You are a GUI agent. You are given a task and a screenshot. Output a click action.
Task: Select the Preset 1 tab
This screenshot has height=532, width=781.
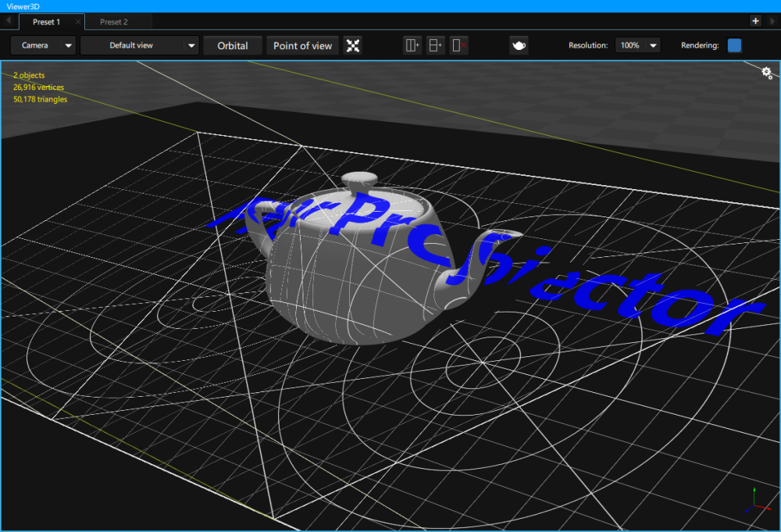tap(45, 22)
